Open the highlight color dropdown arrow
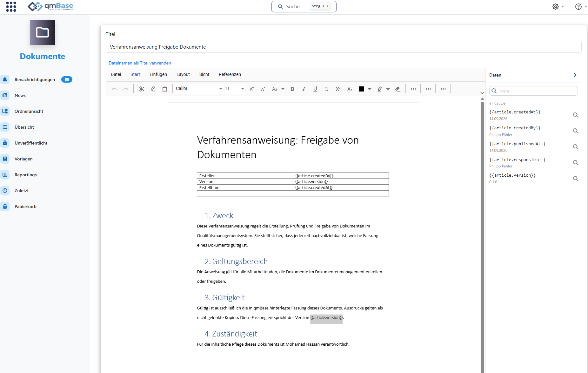This screenshot has height=373, width=588. coord(388,89)
